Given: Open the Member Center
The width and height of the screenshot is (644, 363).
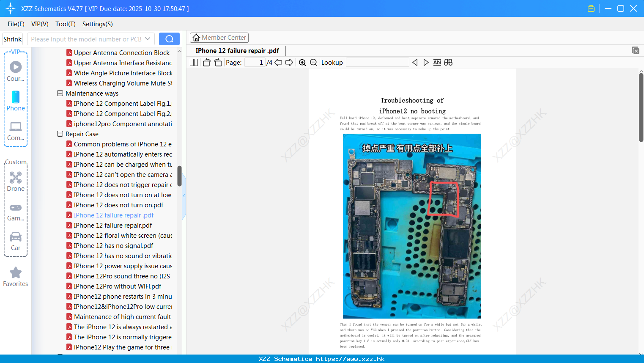Looking at the screenshot, I should pos(219,38).
